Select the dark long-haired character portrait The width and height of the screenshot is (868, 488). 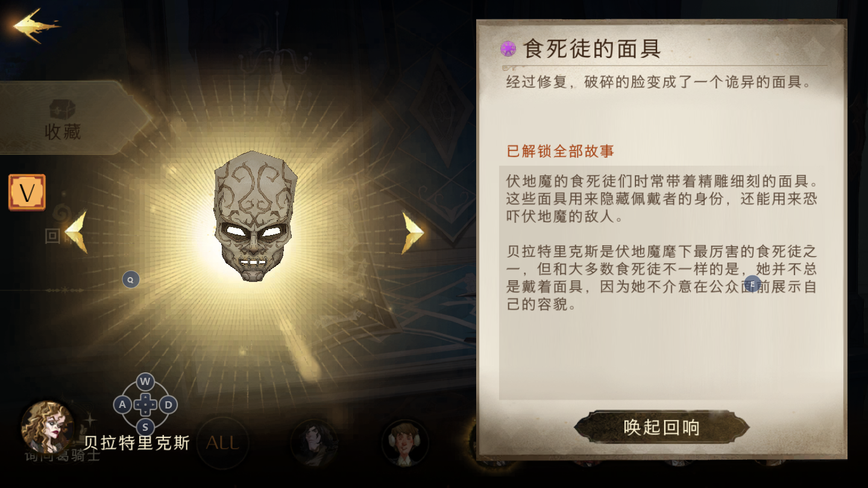pyautogui.click(x=314, y=443)
